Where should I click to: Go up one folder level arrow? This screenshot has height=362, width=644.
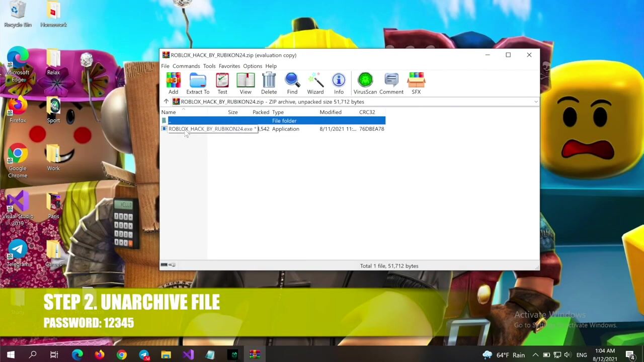(166, 102)
